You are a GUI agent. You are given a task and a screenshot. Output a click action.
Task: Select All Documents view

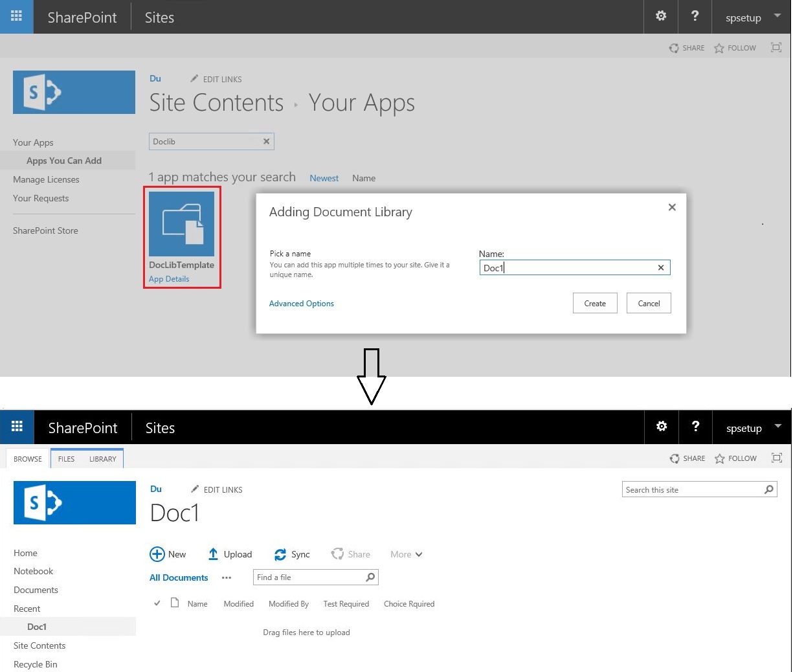pyautogui.click(x=179, y=577)
